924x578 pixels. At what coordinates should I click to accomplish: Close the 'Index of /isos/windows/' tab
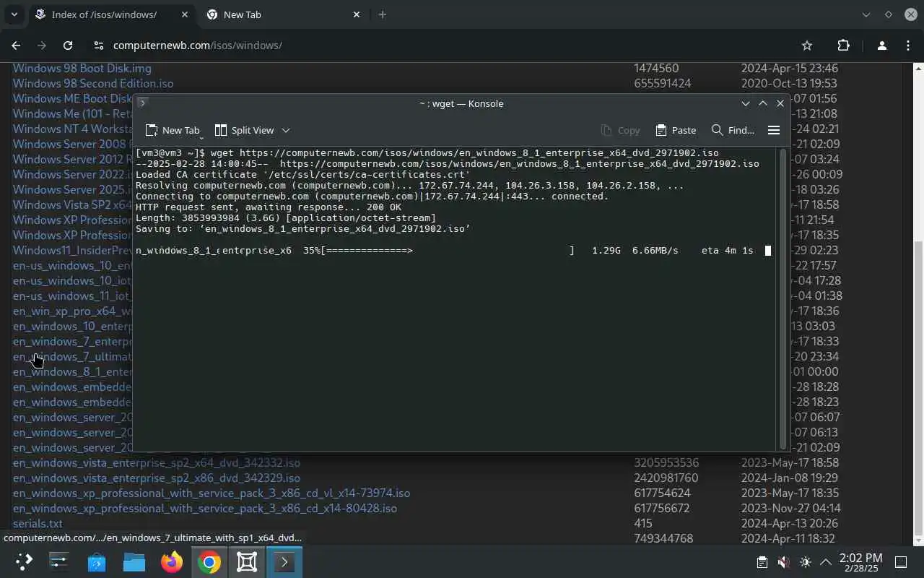click(x=183, y=14)
